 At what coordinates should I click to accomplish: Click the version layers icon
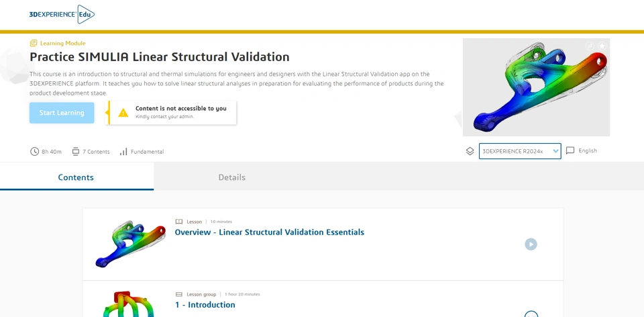(470, 151)
